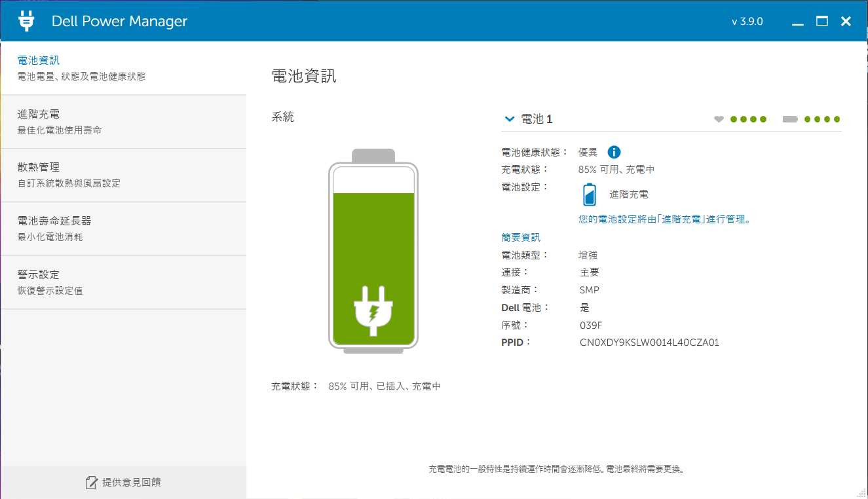Image resolution: width=868 pixels, height=499 pixels.
Task: Close the Dell Power Manager window
Action: pyautogui.click(x=846, y=21)
